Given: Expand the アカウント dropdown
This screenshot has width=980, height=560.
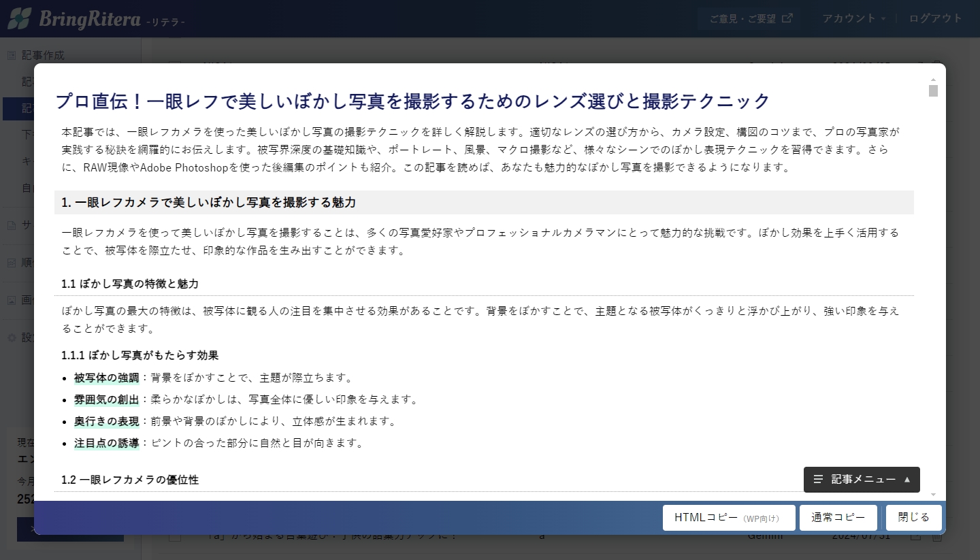Looking at the screenshot, I should click(853, 18).
